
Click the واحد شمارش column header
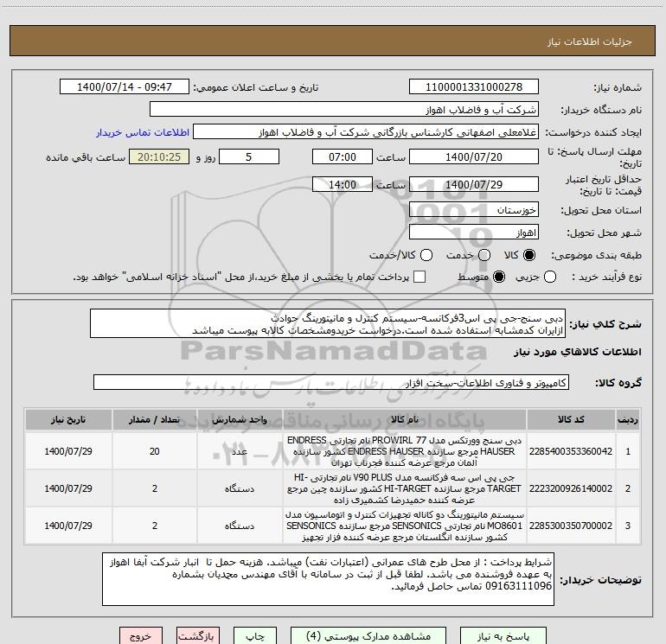240,420
